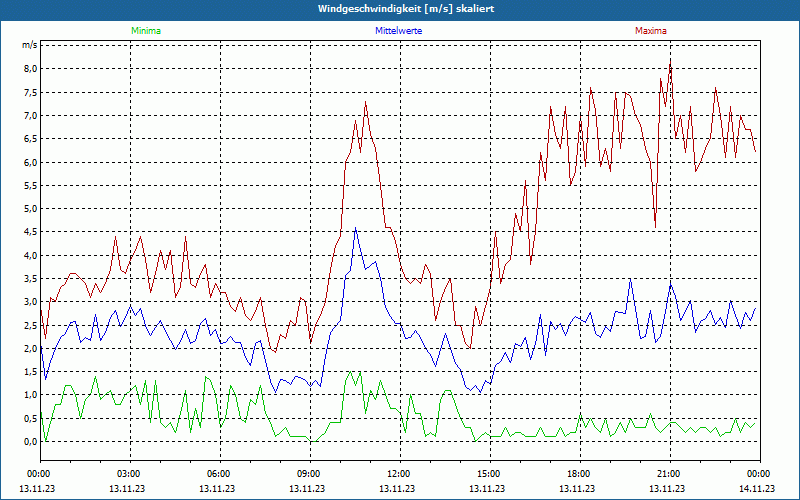This screenshot has width=800, height=500.
Task: Click the 21:00 time axis label
Action: (x=670, y=474)
